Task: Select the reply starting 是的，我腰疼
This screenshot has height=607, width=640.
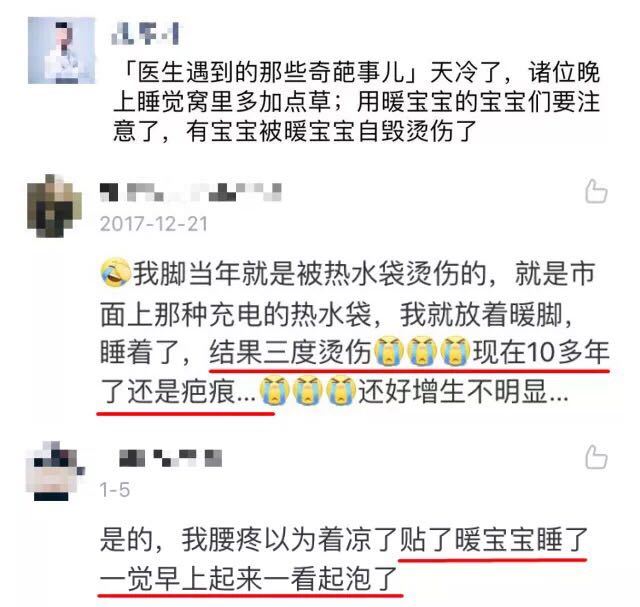Action: click(x=344, y=559)
